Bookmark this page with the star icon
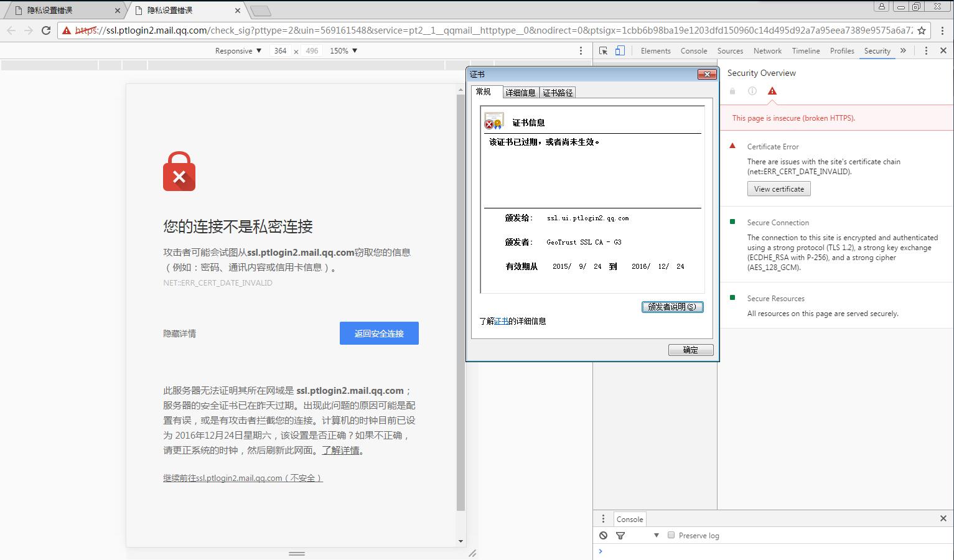The width and height of the screenshot is (954, 560). tap(922, 30)
